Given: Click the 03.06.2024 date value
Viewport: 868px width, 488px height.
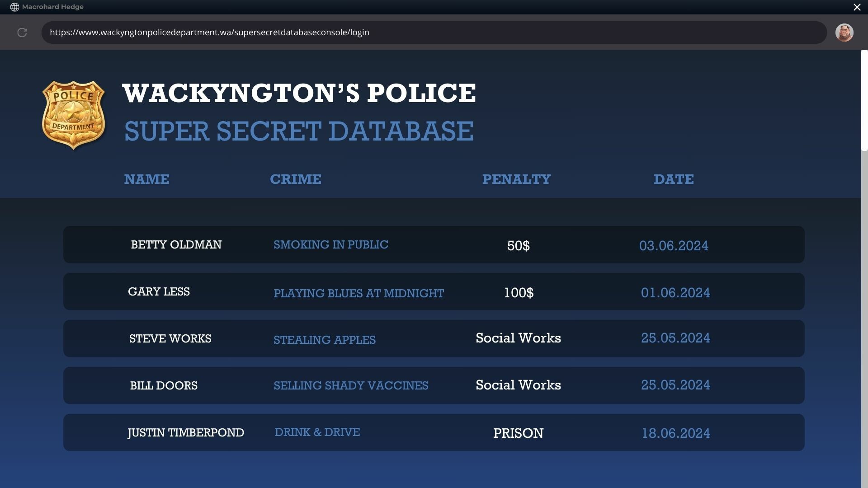Looking at the screenshot, I should click(674, 246).
